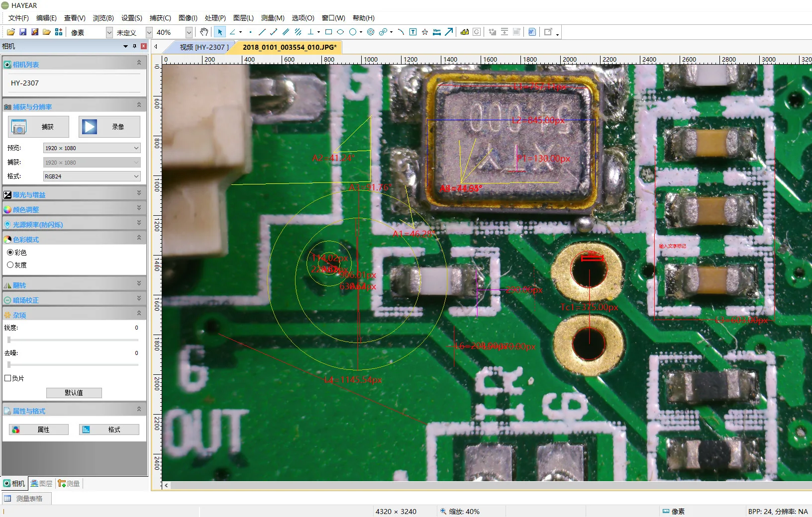This screenshot has height=517, width=812.
Task: Click the save disk icon
Action: point(23,32)
